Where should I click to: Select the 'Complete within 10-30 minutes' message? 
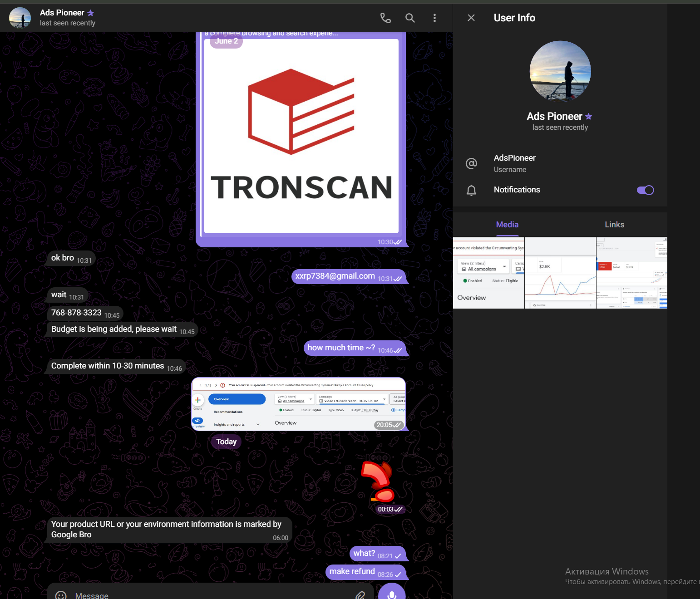[x=116, y=366]
